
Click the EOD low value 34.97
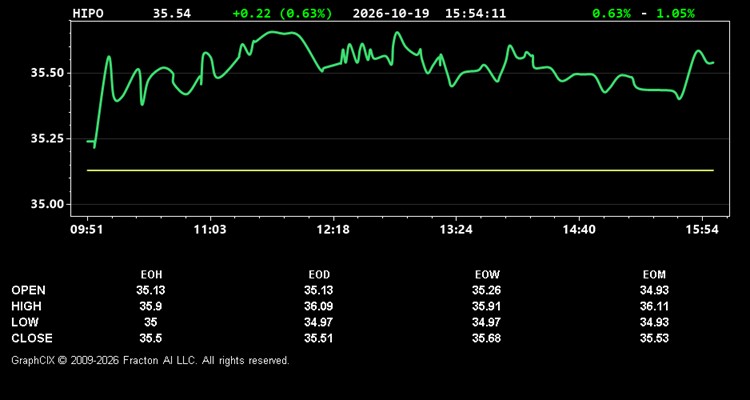tap(319, 322)
